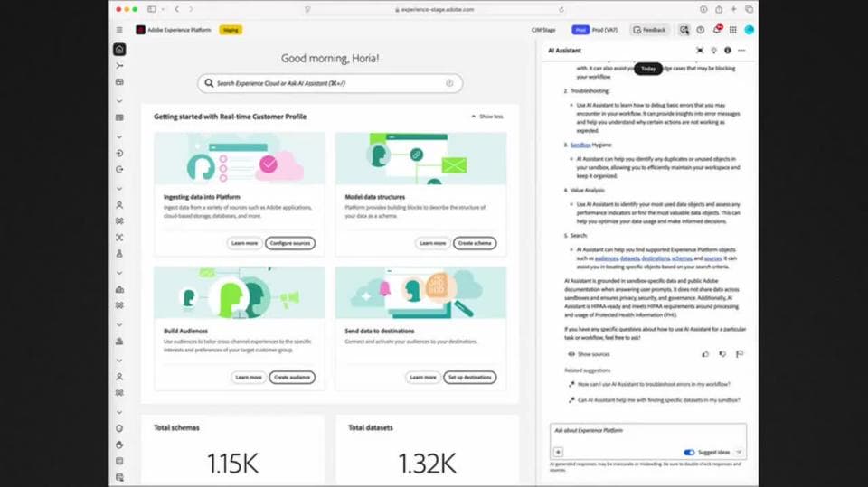The width and height of the screenshot is (868, 487).
Task: Open Destinations icon in left sidebar
Action: point(119,169)
